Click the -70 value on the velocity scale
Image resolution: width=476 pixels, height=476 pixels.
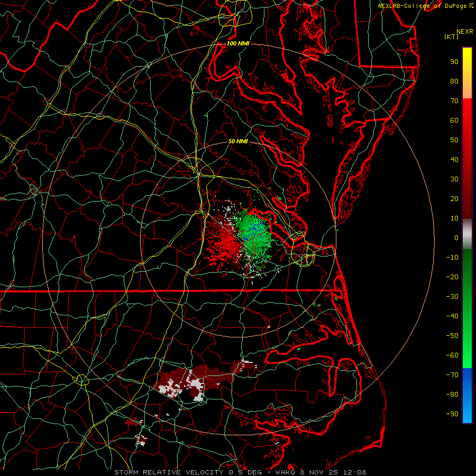coord(452,375)
